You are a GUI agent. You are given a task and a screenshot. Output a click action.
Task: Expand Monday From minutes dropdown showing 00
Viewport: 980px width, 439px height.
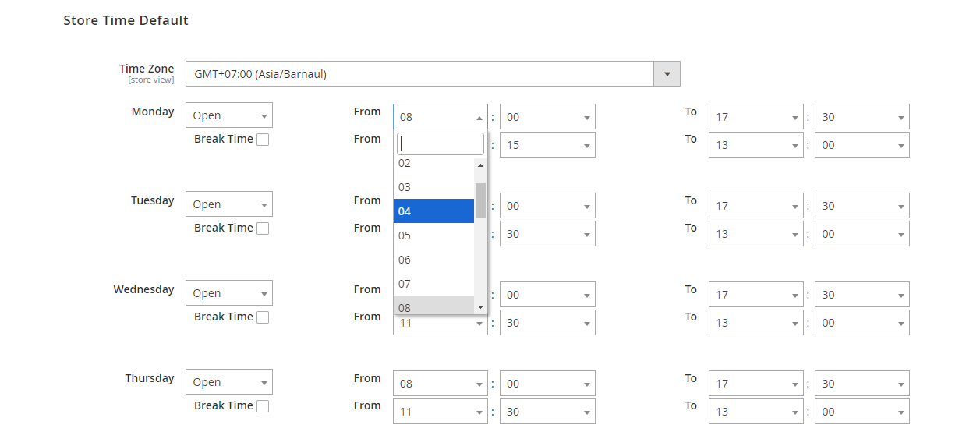[547, 117]
